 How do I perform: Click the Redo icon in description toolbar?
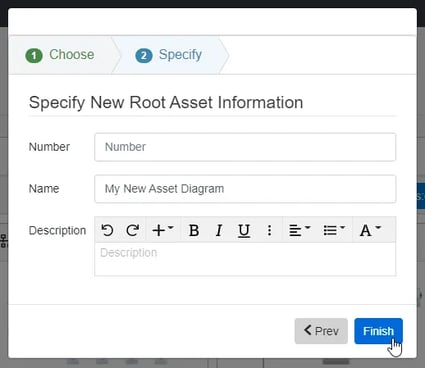[x=133, y=230]
